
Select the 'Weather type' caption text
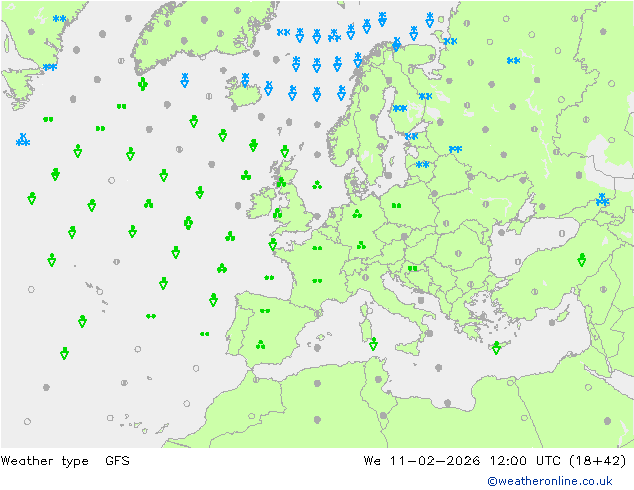pos(44,461)
